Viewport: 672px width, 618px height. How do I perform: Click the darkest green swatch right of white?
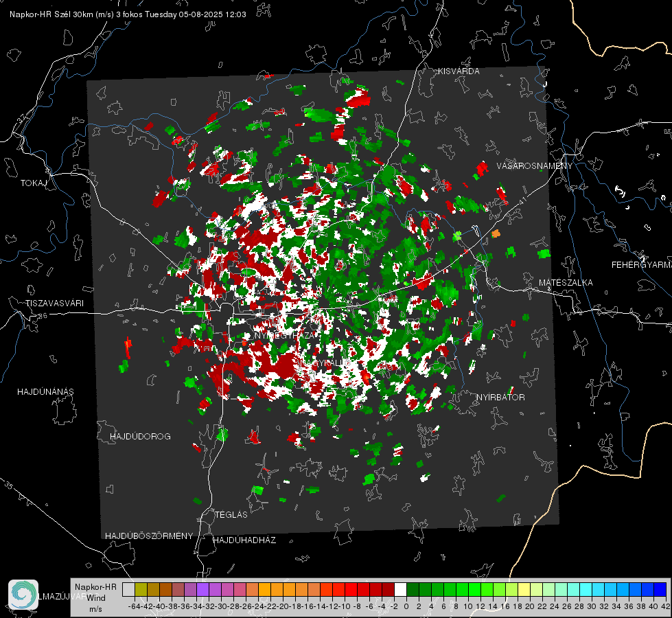coord(413,589)
